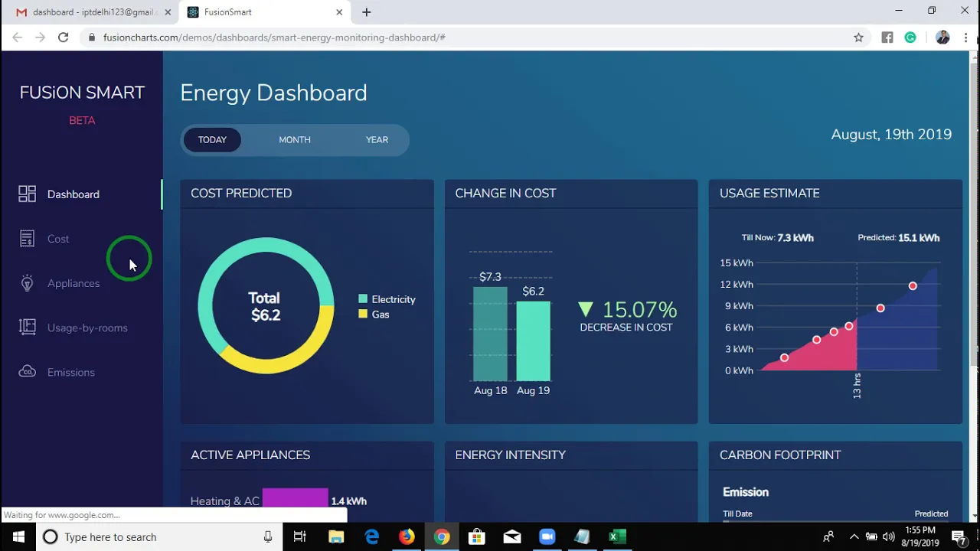Image resolution: width=980 pixels, height=551 pixels.
Task: Open the notification center icon
Action: 959,536
